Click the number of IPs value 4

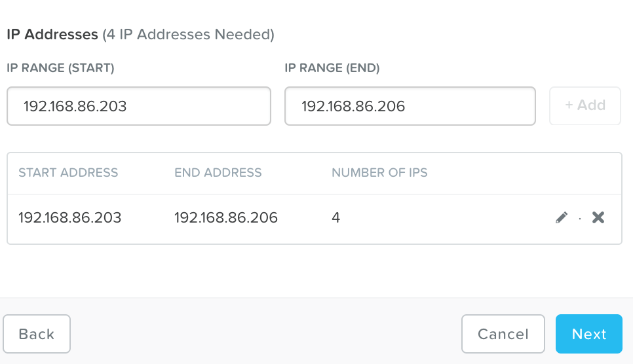tap(336, 218)
